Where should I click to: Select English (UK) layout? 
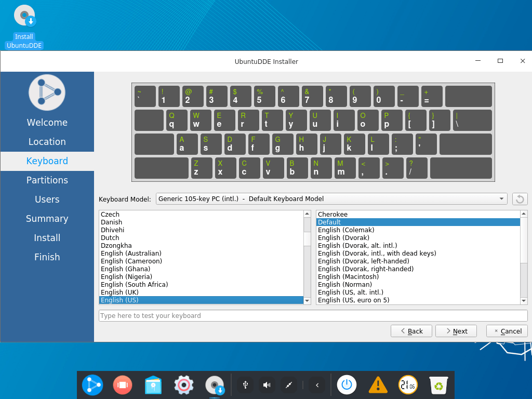tap(201, 292)
